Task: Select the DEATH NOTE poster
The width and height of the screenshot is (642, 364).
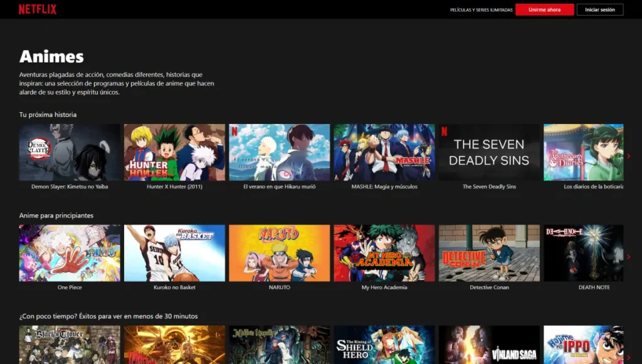Action: pos(584,252)
